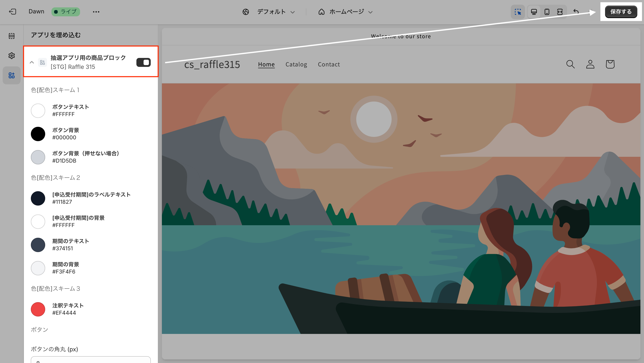Viewport: 644px width, 363px height.
Task: Open the Sections sidebar icon
Action: [11, 36]
